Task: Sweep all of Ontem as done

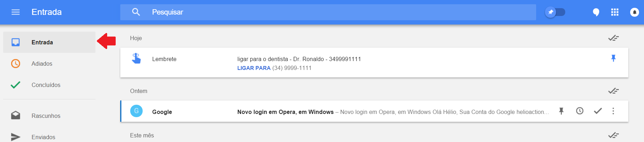Action: click(613, 91)
